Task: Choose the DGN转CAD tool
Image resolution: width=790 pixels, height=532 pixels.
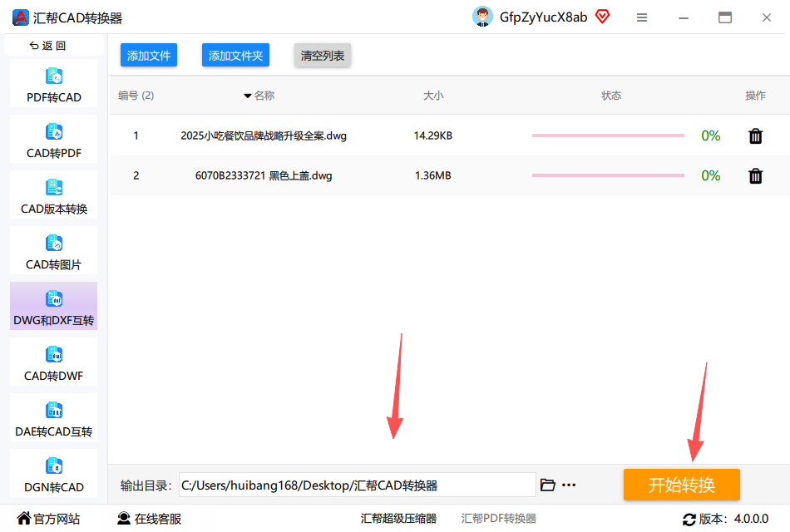Action: [x=53, y=473]
